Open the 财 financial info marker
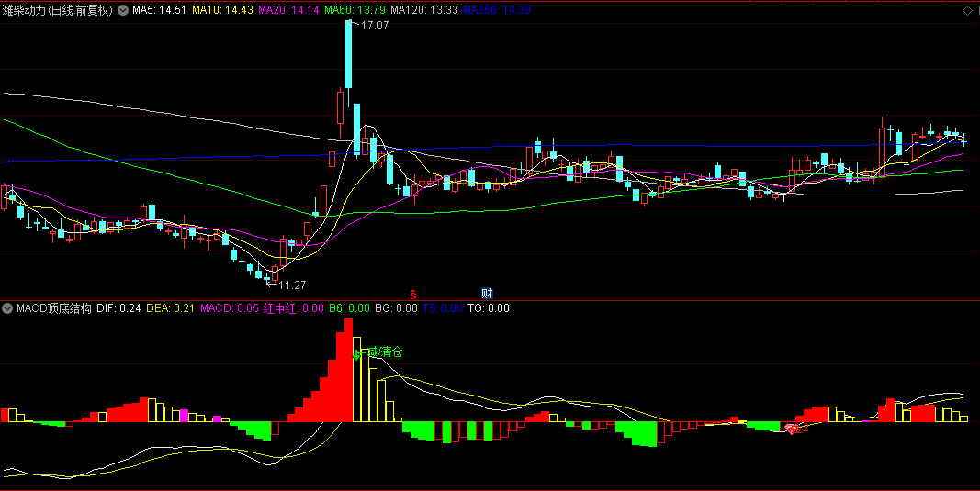Image resolution: width=980 pixels, height=491 pixels. [487, 293]
